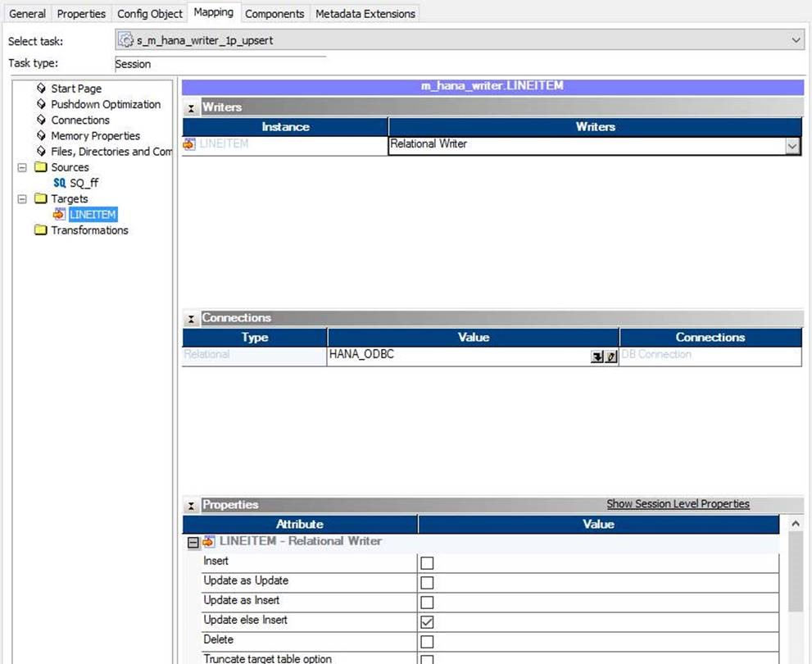
Task: Select Connections in the navigation tree
Action: tap(80, 120)
